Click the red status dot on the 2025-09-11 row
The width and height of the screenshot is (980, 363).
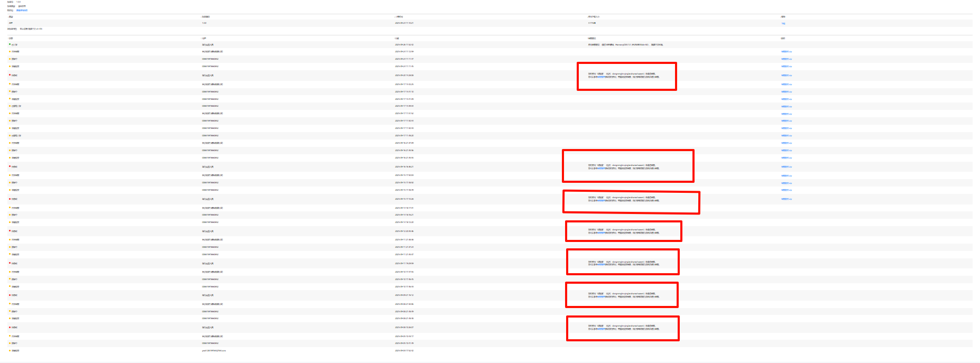click(10, 263)
